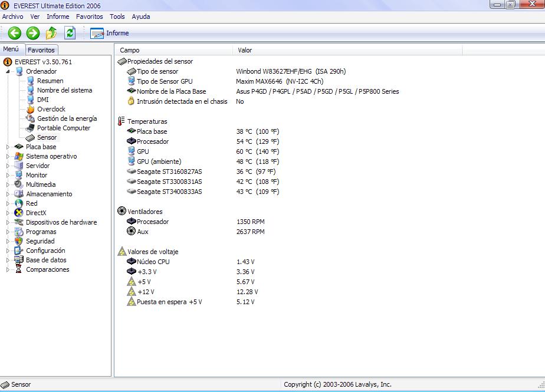Viewport: 545px width, 392px height.
Task: Select the Base de datos entry
Action: (x=46, y=260)
